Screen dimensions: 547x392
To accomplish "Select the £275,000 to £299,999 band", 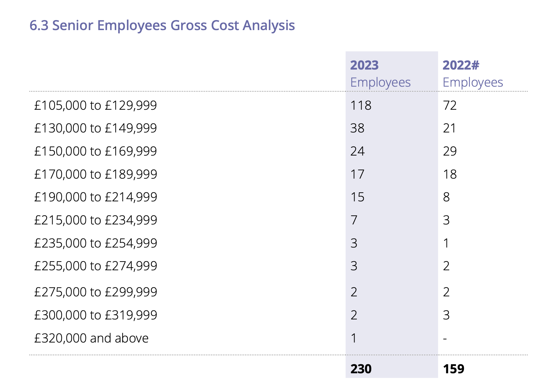I will coord(95,292).
